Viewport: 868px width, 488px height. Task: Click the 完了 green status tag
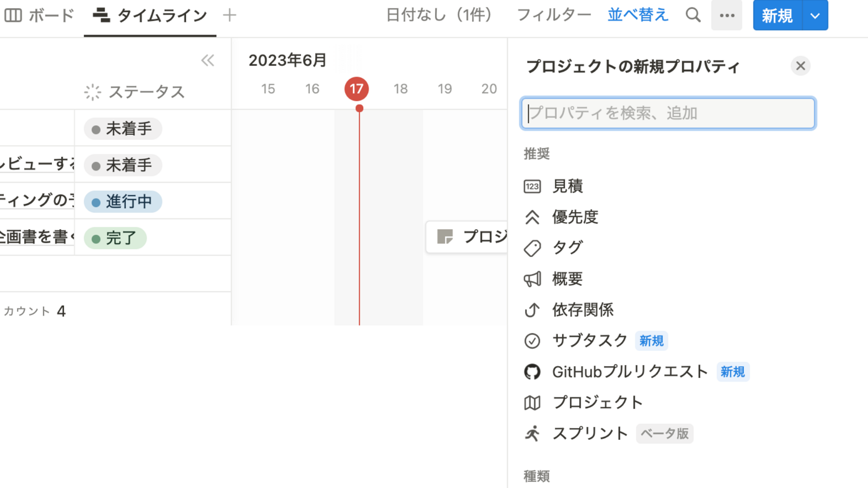coord(115,238)
